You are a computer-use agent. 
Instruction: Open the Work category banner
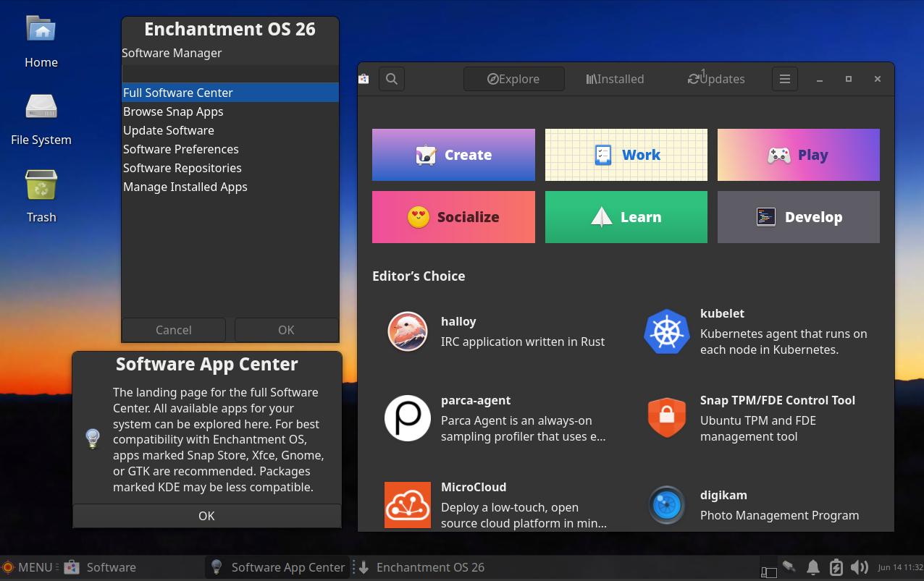click(626, 155)
